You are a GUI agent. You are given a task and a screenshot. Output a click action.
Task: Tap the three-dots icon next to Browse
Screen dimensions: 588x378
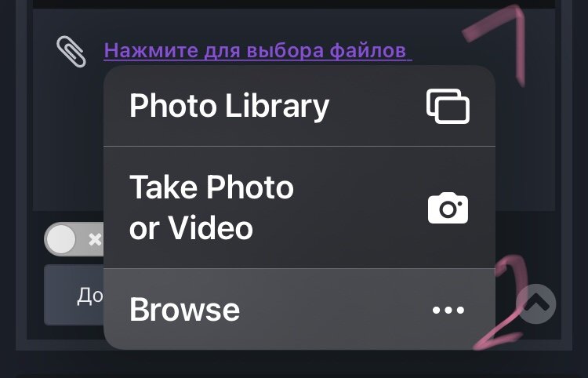point(448,310)
